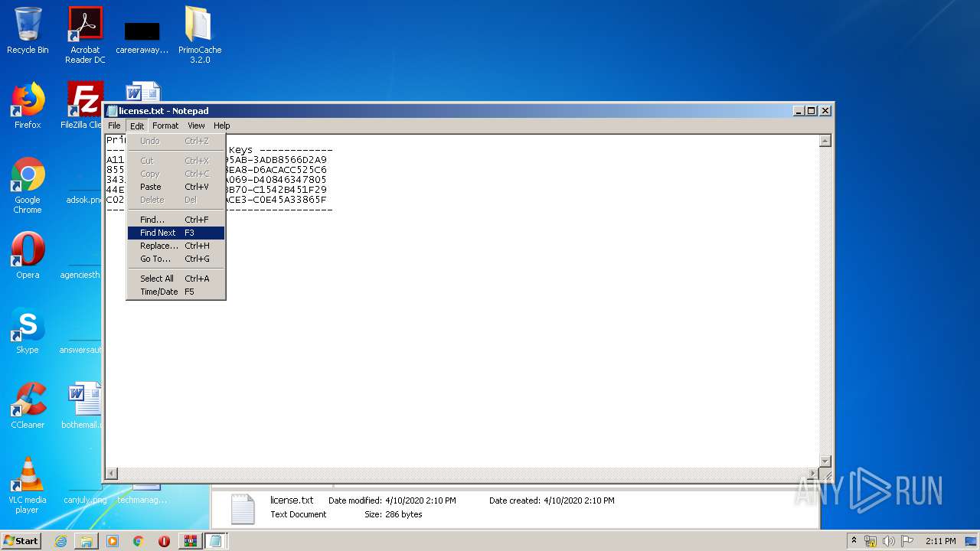The width and height of the screenshot is (980, 551).
Task: Launch VLC media player shortcut
Action: pos(28,485)
